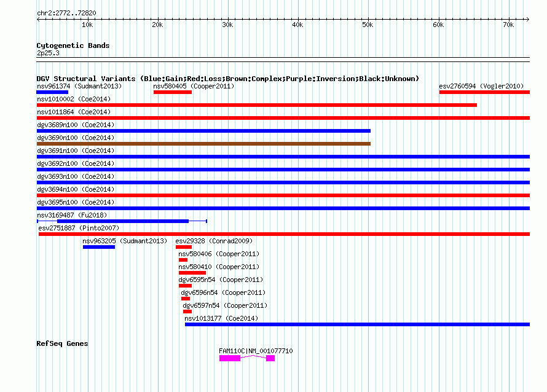This screenshot has width=547, height=392.
Task: Click the 20k ruler mark
Action: click(x=157, y=25)
